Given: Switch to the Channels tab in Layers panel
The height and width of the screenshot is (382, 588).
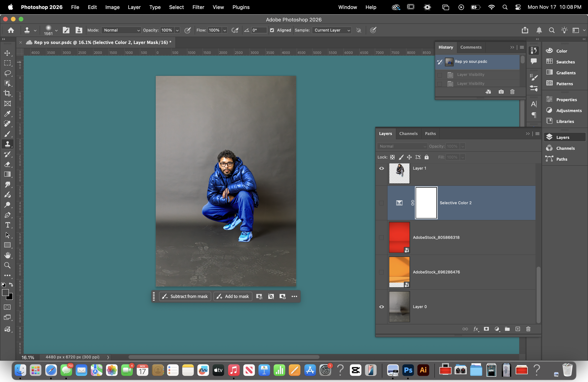Looking at the screenshot, I should click(408, 133).
